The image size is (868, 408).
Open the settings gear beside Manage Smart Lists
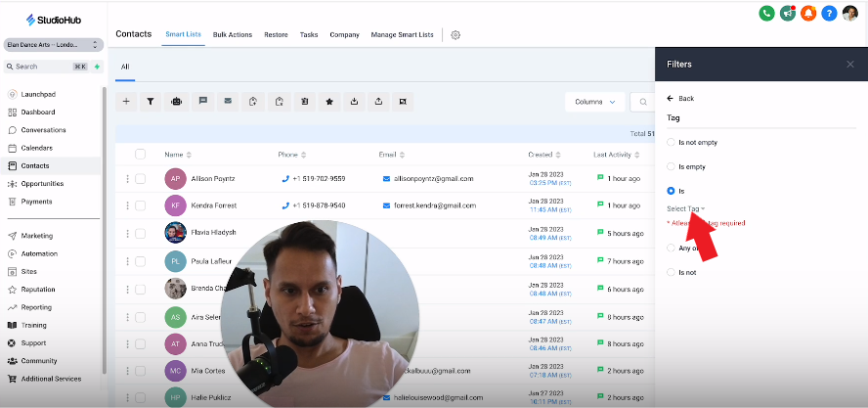pyautogui.click(x=456, y=35)
